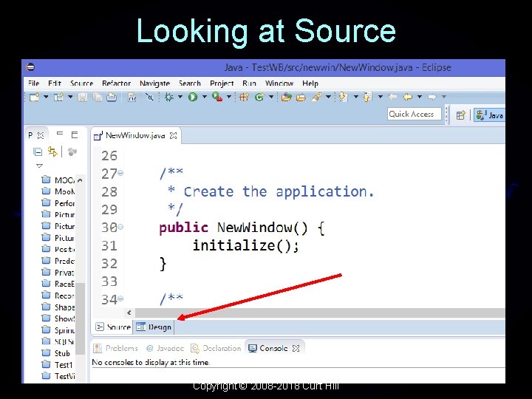Select the Shape project folder
The height and width of the screenshot is (399, 532).
click(x=58, y=307)
